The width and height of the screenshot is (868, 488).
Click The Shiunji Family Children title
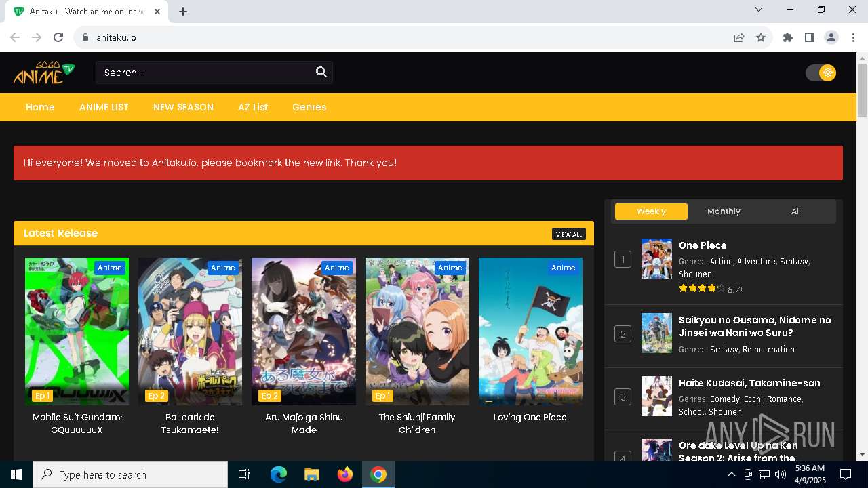point(417,424)
